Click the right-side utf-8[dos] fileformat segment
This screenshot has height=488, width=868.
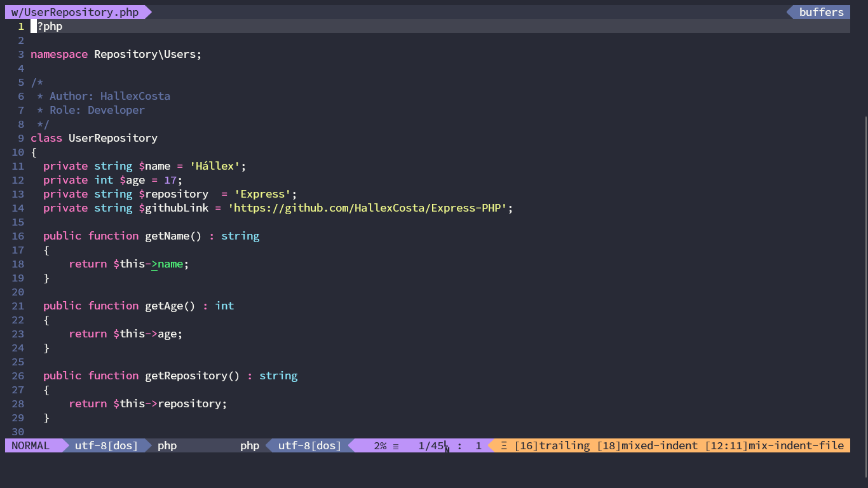tap(309, 445)
